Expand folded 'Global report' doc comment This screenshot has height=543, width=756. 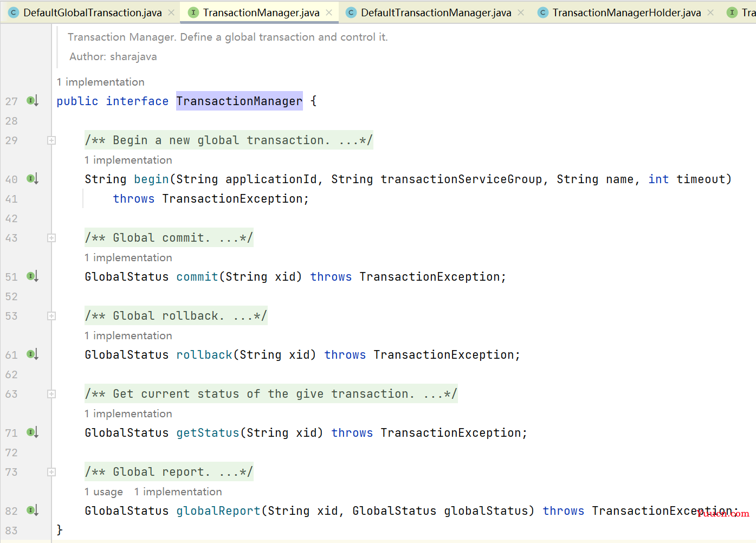pos(51,472)
